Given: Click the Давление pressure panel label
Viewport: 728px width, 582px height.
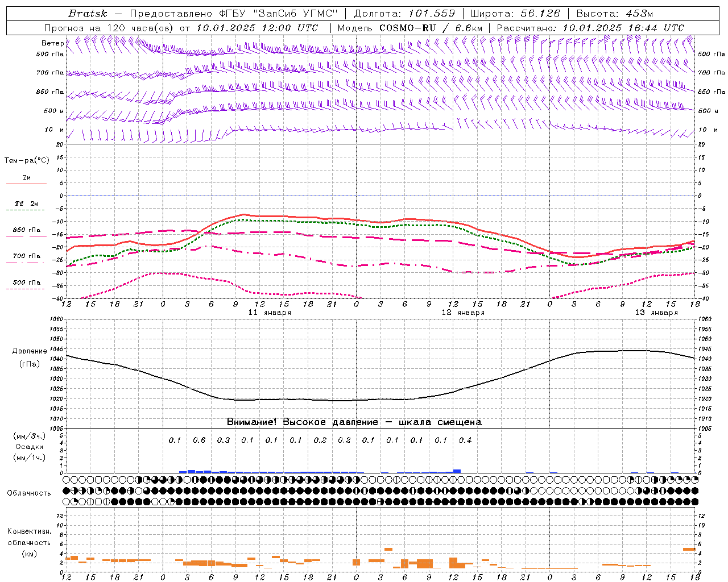Looking at the screenshot, I should pos(30,351).
